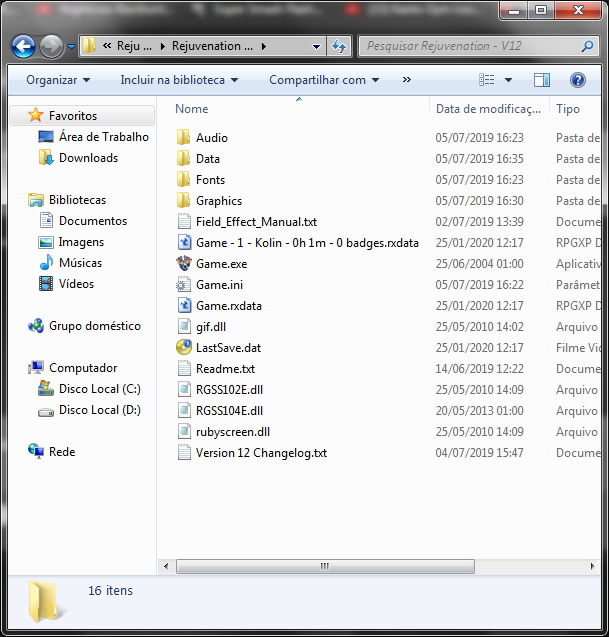Select the gif.dll file icon

pyautogui.click(x=183, y=327)
